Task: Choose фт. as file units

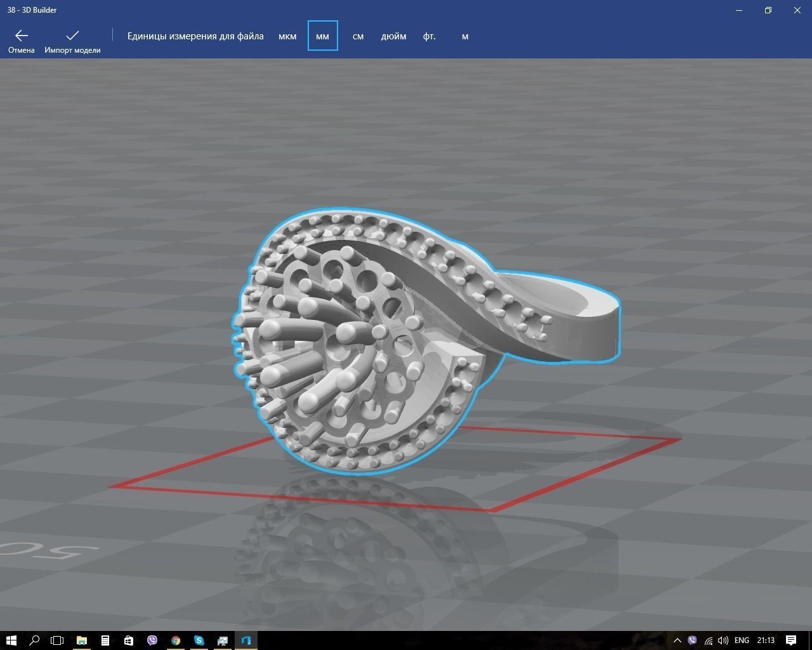Action: pos(429,36)
